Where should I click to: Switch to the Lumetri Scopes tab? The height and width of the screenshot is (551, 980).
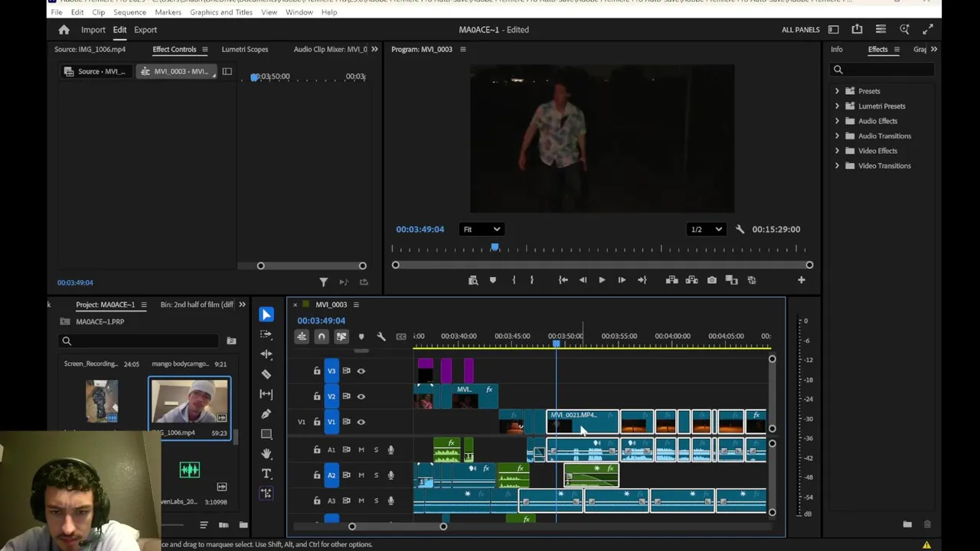[x=245, y=50]
